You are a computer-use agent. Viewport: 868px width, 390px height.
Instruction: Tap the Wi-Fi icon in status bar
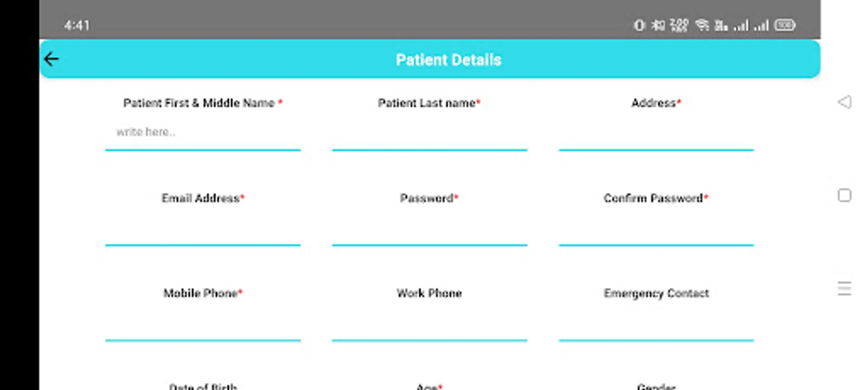coord(702,25)
